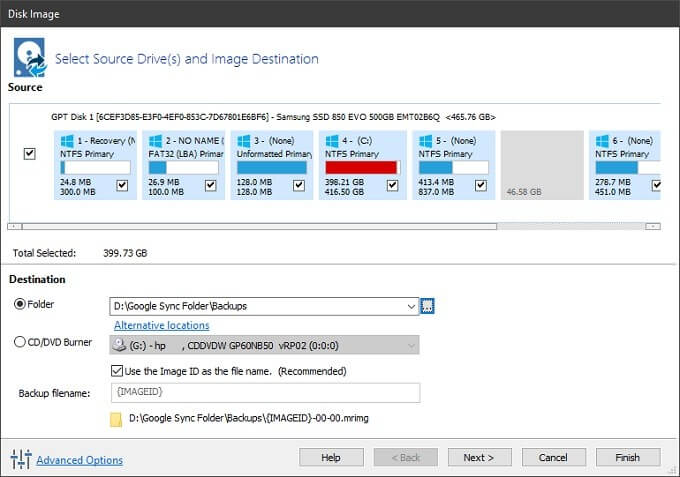Select the CD/DVD Burner radio option

click(19, 343)
